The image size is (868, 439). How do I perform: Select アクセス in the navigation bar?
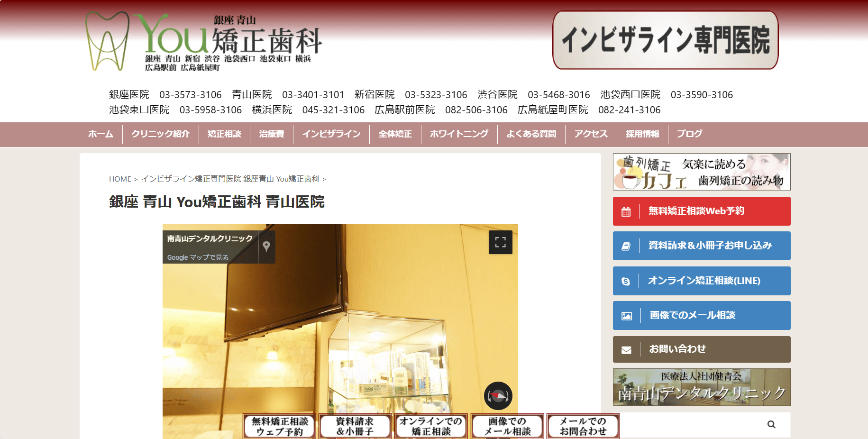(x=591, y=134)
